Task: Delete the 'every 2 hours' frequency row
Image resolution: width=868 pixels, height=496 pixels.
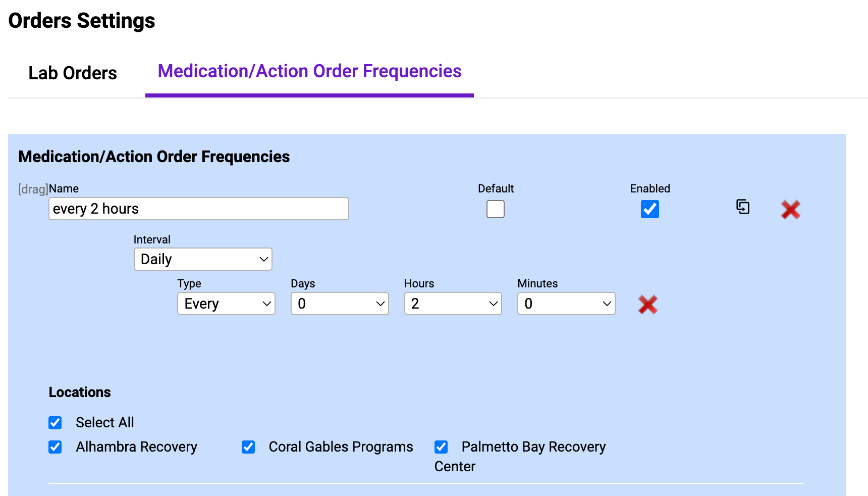Action: click(791, 210)
